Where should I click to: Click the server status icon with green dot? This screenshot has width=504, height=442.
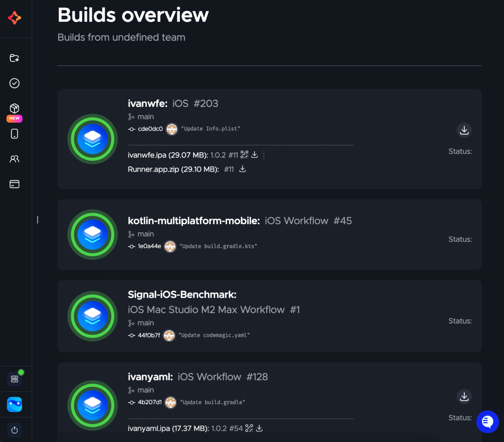coord(15,379)
